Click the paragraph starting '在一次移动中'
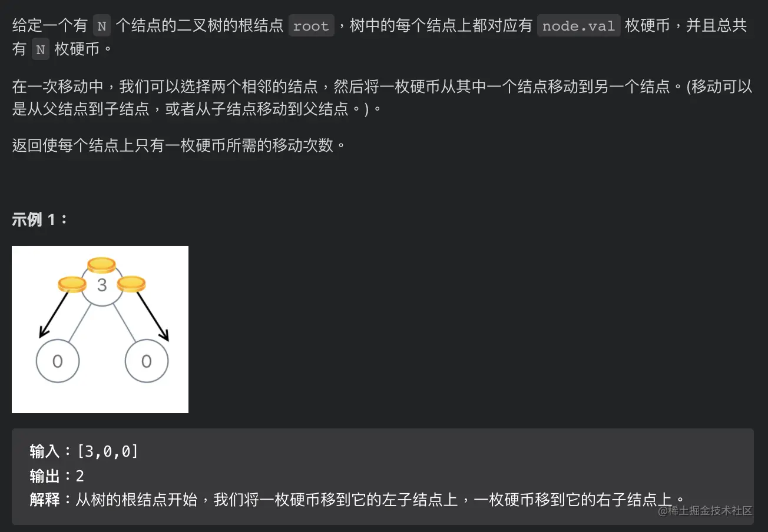The height and width of the screenshot is (532, 768). (x=383, y=98)
